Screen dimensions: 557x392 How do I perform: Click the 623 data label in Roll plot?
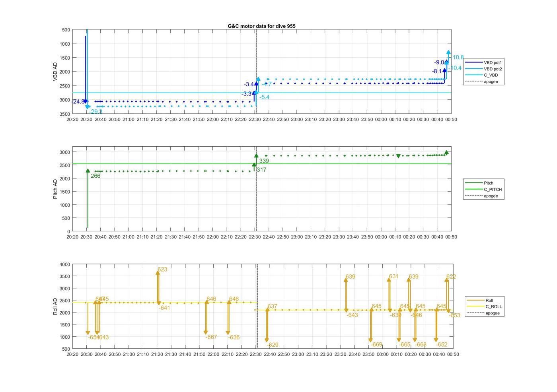[162, 270]
